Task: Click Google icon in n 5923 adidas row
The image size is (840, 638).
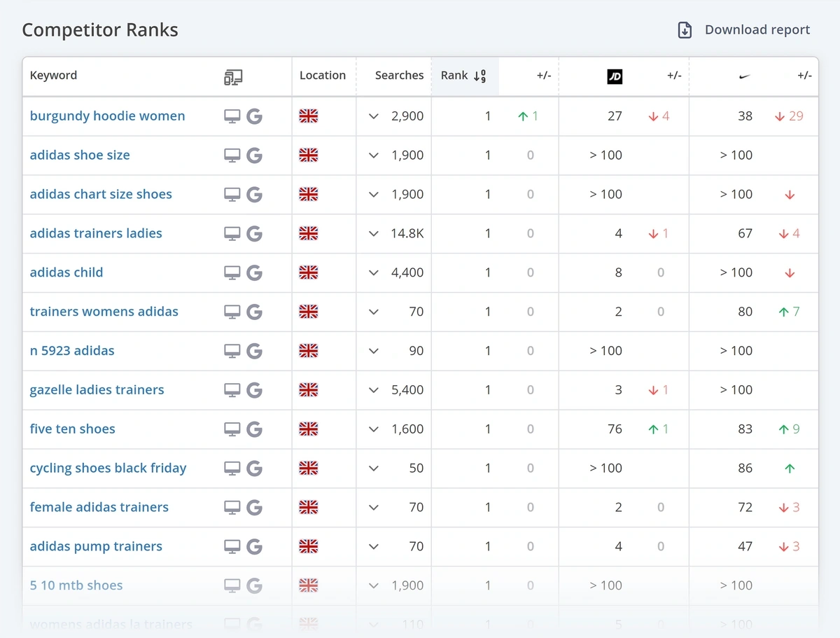Action: pyautogui.click(x=255, y=351)
